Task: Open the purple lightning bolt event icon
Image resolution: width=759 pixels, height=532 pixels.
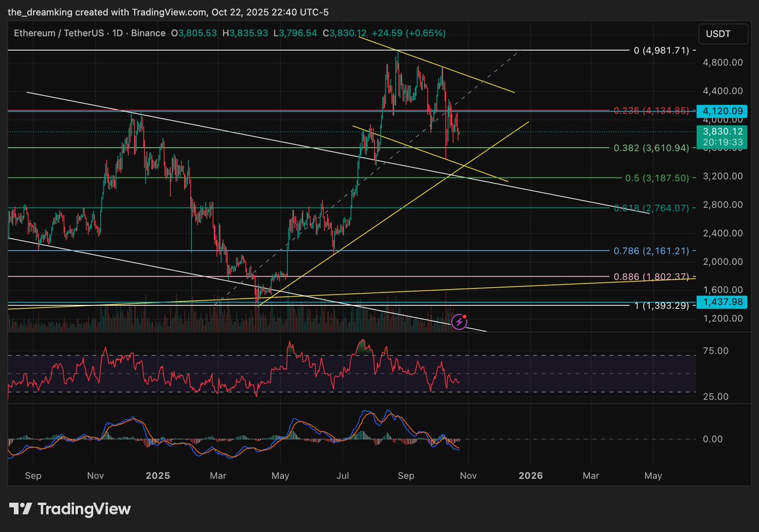Action: (x=460, y=323)
